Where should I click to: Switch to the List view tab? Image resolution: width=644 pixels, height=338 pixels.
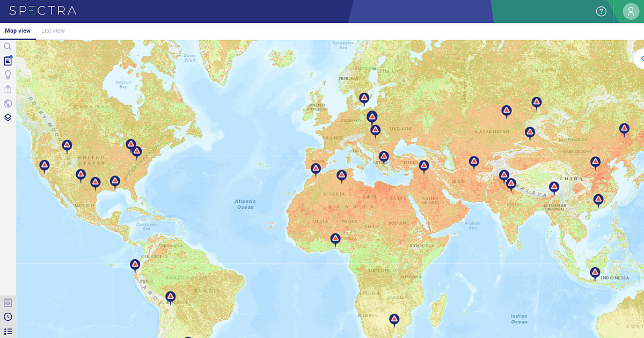point(53,31)
